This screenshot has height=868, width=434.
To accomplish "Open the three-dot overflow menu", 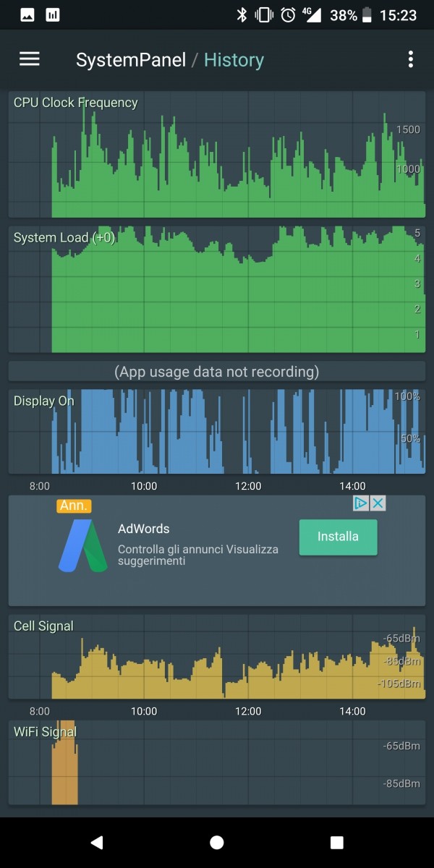I will 410,59.
